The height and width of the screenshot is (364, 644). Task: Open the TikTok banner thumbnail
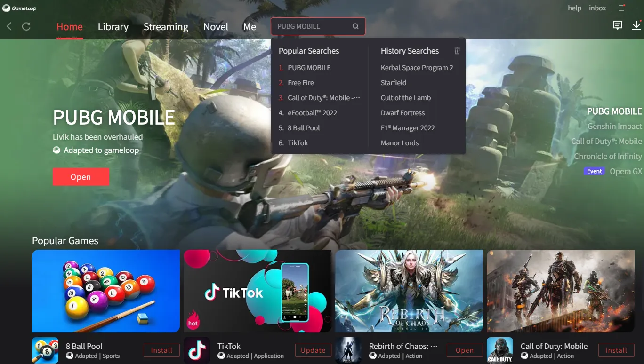click(258, 291)
